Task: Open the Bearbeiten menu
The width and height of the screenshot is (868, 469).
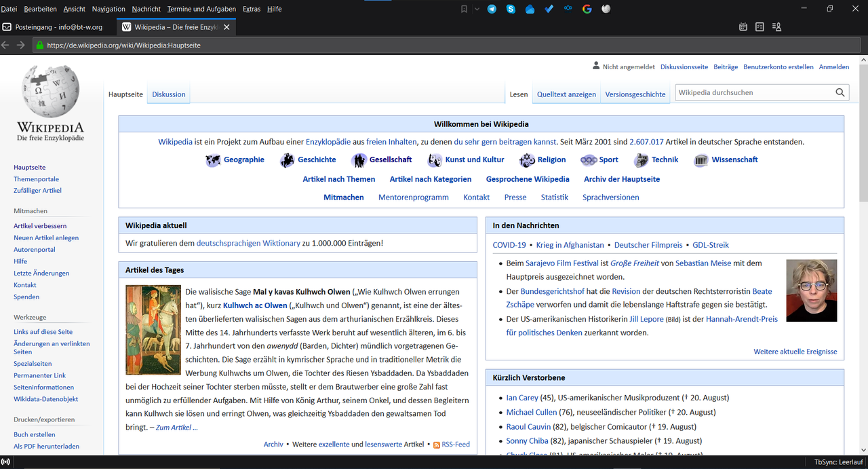Action: pyautogui.click(x=41, y=9)
